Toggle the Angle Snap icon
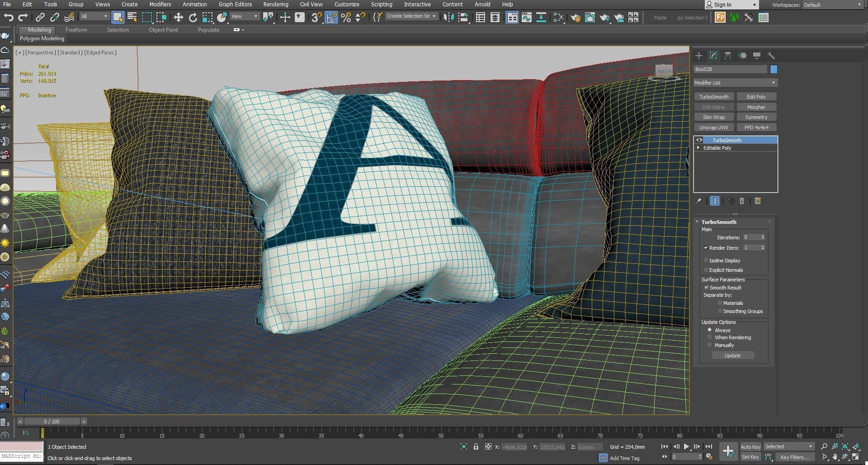Image resolution: width=868 pixels, height=465 pixels. (331, 18)
